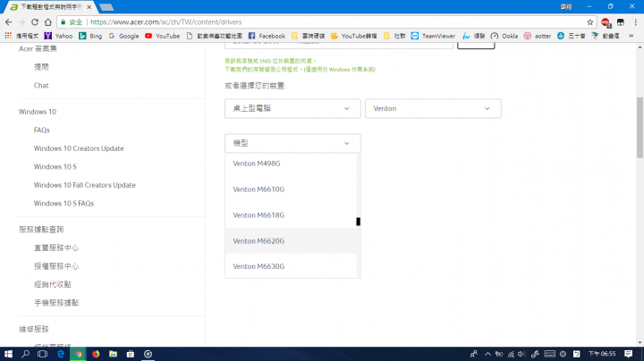This screenshot has width=644, height=361.
Task: Click the clock in the taskbar
Action: pyautogui.click(x=602, y=354)
